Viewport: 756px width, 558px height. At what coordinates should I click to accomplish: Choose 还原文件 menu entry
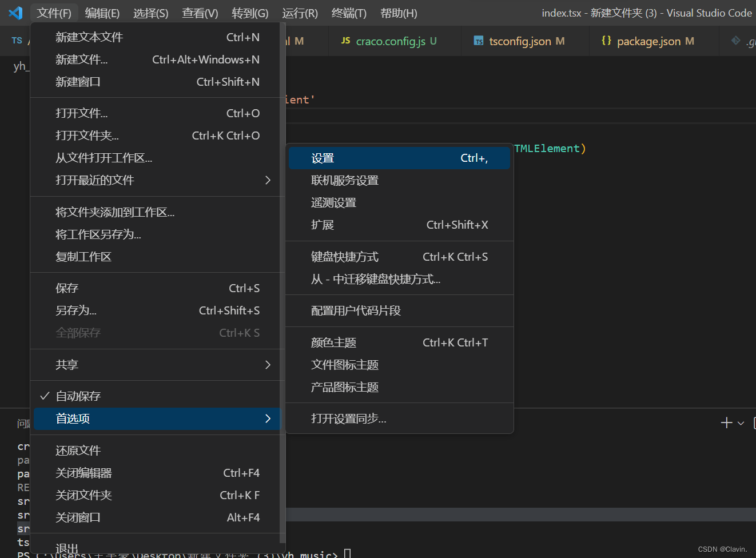coord(157,451)
